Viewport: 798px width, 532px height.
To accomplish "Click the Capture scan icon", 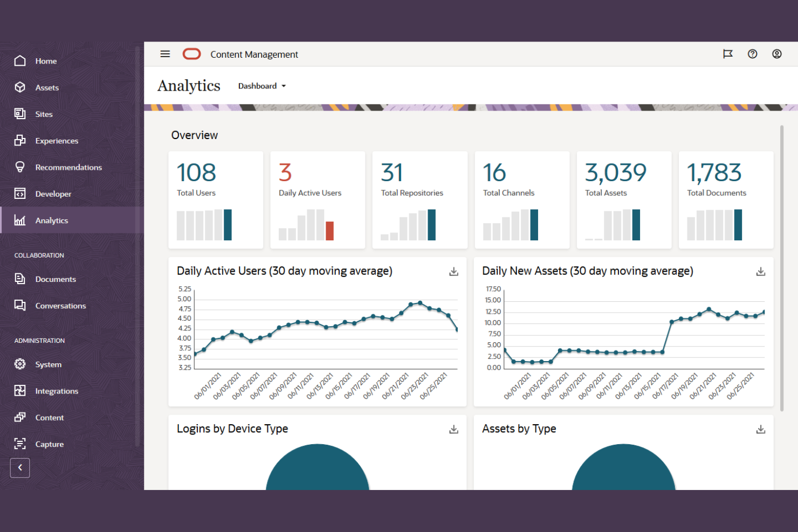I will (20, 444).
